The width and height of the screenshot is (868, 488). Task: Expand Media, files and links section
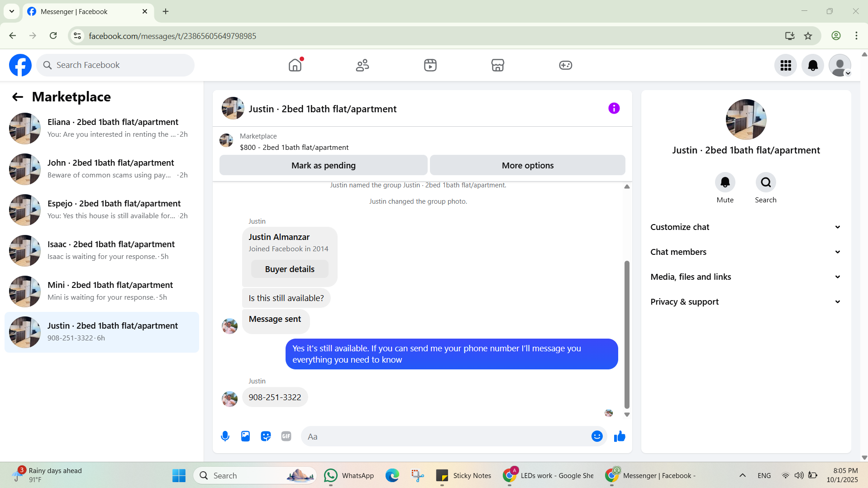[x=746, y=277]
